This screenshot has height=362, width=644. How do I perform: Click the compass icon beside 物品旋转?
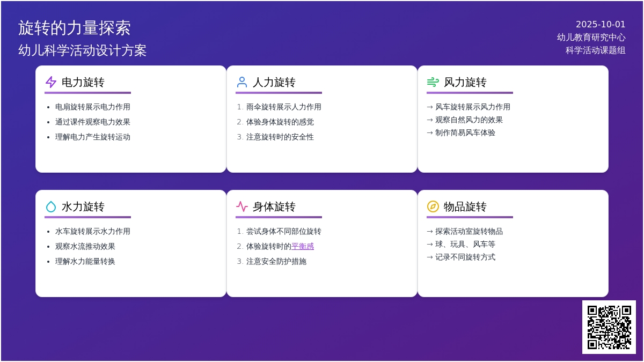tap(433, 206)
